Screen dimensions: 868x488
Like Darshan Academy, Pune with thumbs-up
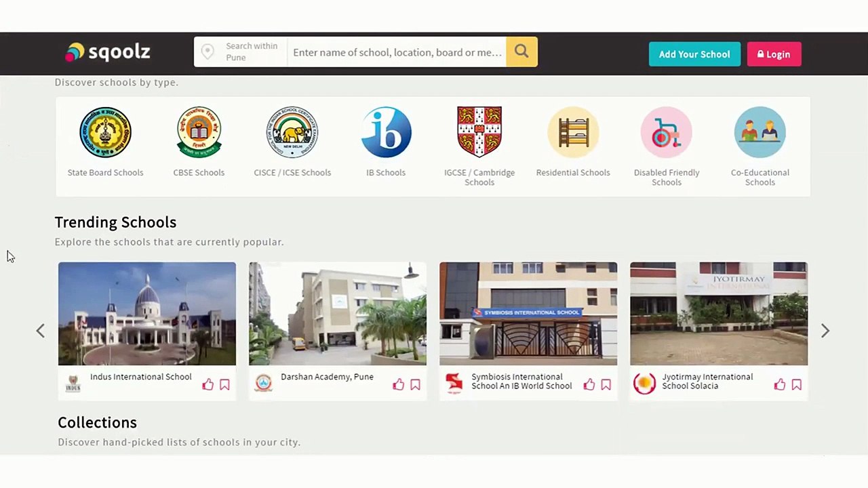tap(398, 384)
